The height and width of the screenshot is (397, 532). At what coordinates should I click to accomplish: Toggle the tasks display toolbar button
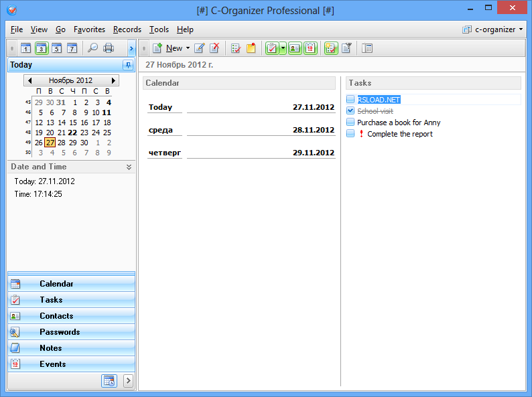[272, 48]
